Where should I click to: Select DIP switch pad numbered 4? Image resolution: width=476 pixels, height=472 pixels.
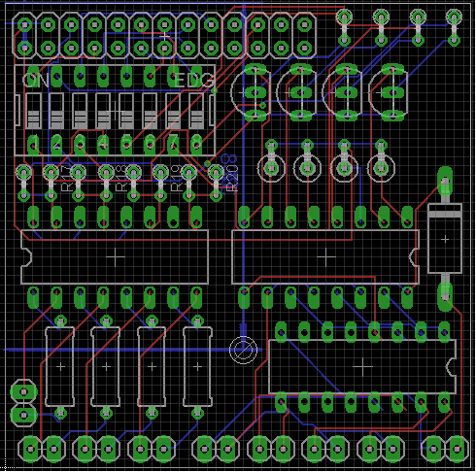pyautogui.click(x=103, y=145)
